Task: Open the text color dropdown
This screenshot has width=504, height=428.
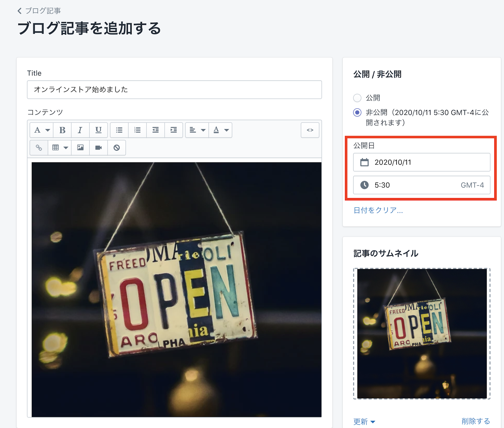Action: [x=220, y=130]
